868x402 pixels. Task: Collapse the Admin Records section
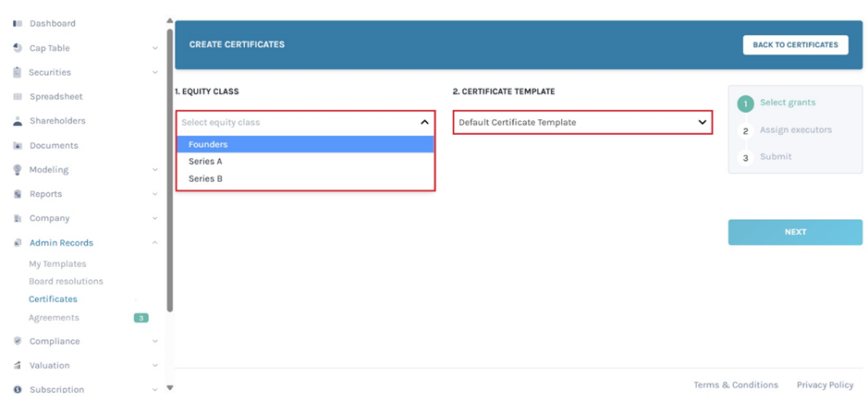point(154,243)
